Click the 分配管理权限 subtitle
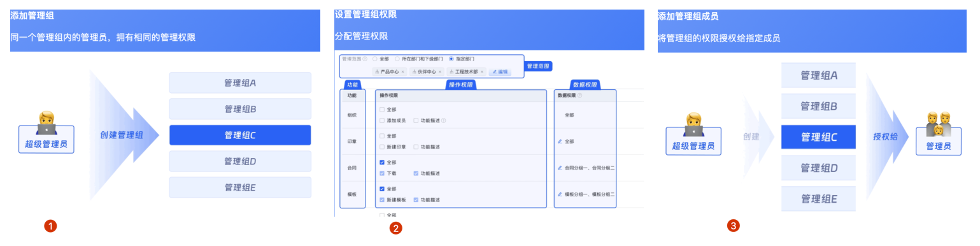 click(361, 36)
